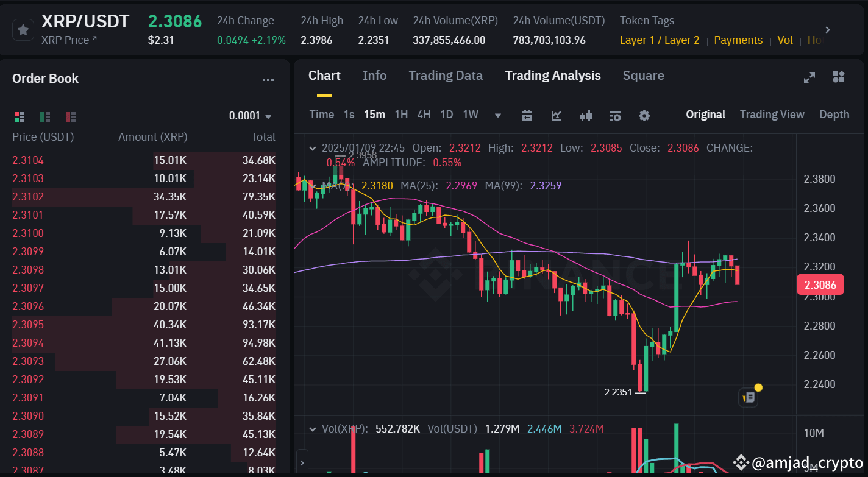Click the Layer 1 / Layer 2 token tag
The image size is (868, 477).
pos(660,40)
